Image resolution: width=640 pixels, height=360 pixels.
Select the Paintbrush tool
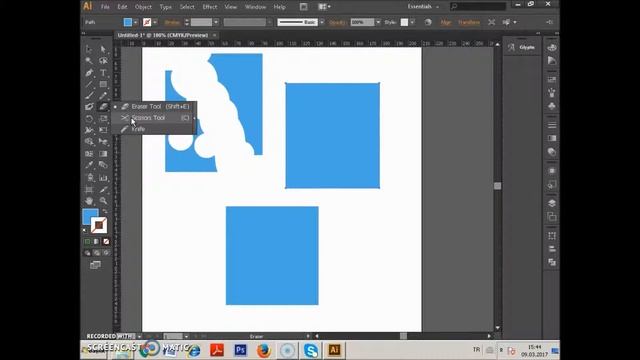pyautogui.click(x=89, y=96)
